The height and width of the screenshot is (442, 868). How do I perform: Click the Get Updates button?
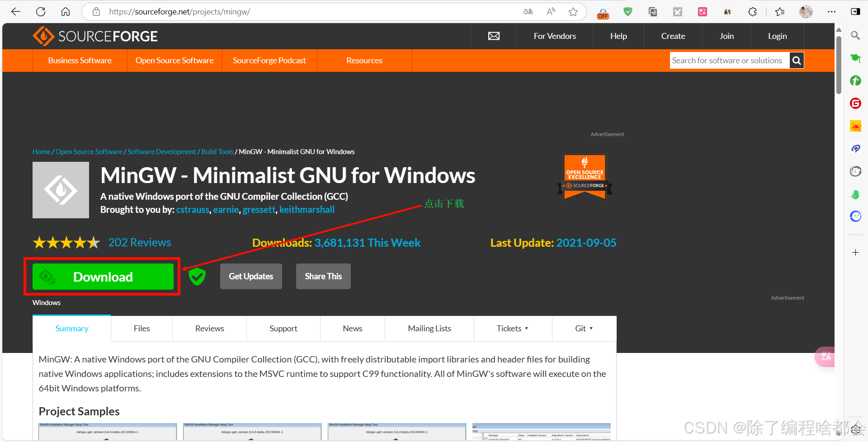[x=251, y=277]
